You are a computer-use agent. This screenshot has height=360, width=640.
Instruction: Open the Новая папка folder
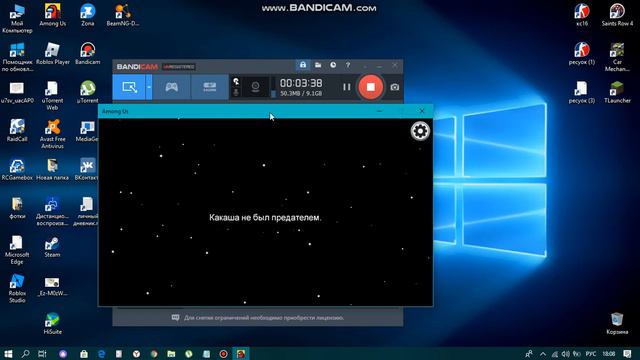[x=52, y=169]
